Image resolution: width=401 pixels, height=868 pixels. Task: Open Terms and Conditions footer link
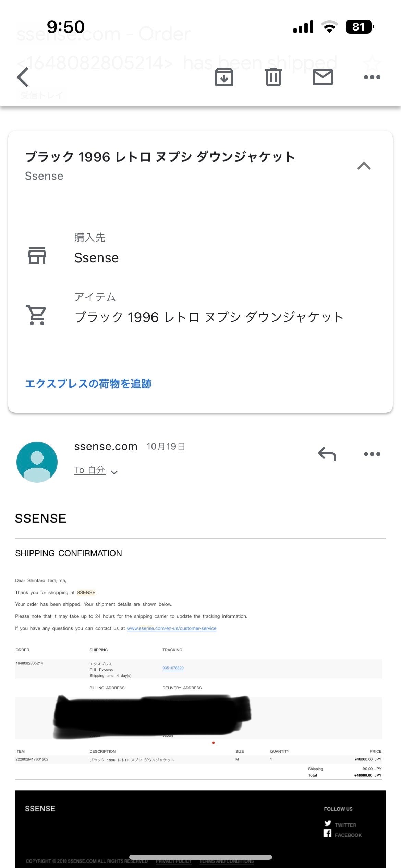pos(227,861)
